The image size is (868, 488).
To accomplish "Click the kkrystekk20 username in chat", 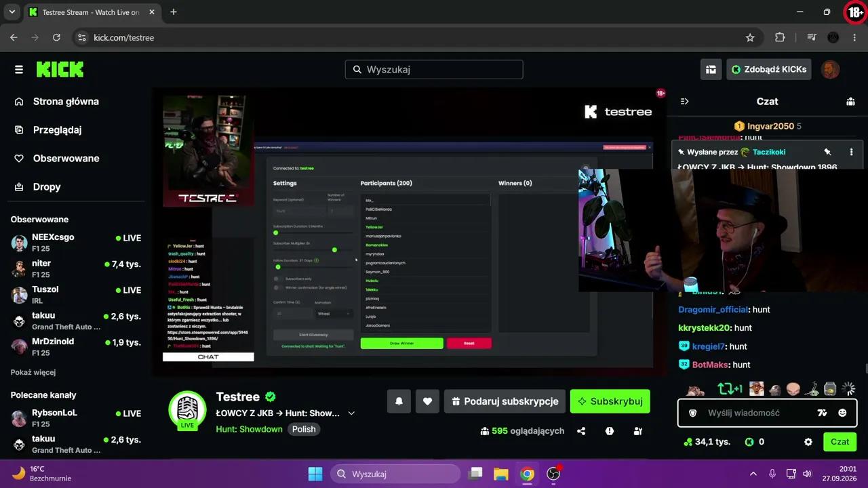I will pos(704,328).
